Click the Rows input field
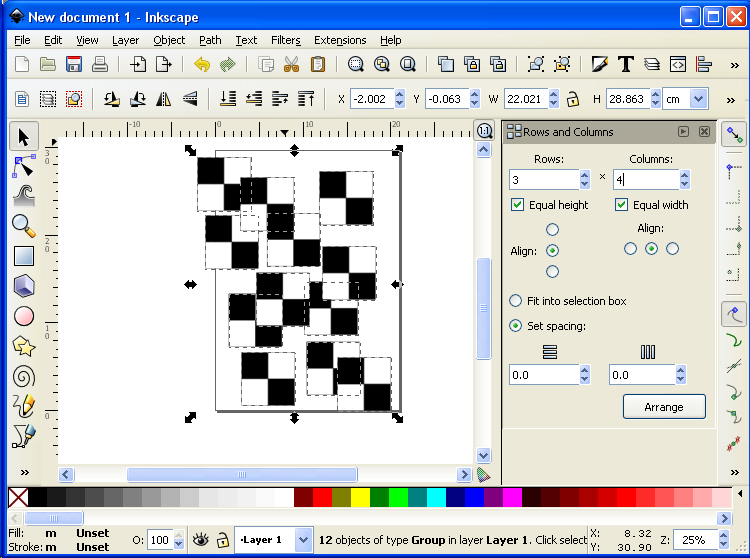 click(x=544, y=180)
